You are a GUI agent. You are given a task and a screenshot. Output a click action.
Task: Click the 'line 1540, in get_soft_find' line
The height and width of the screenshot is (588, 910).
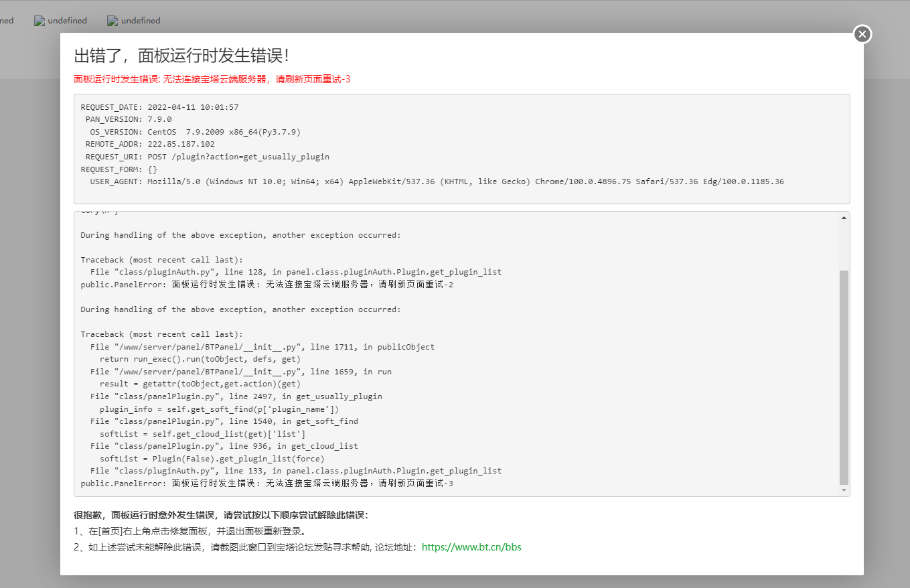click(224, 421)
